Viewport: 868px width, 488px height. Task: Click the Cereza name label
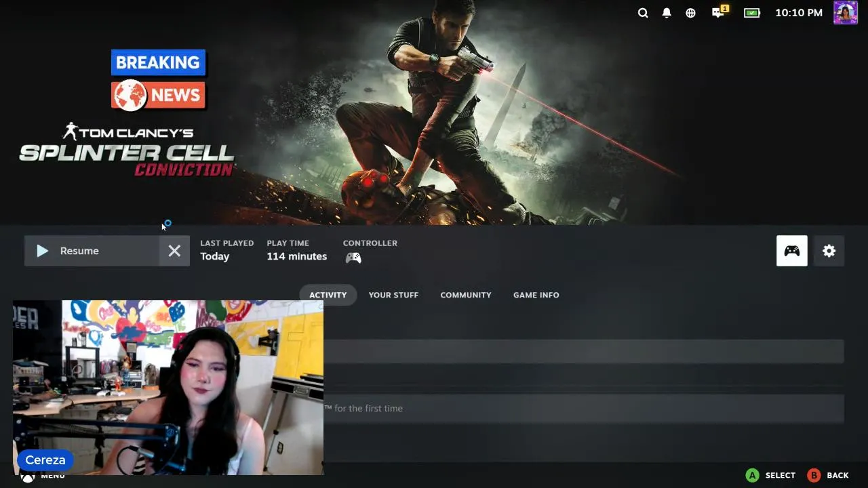(45, 460)
